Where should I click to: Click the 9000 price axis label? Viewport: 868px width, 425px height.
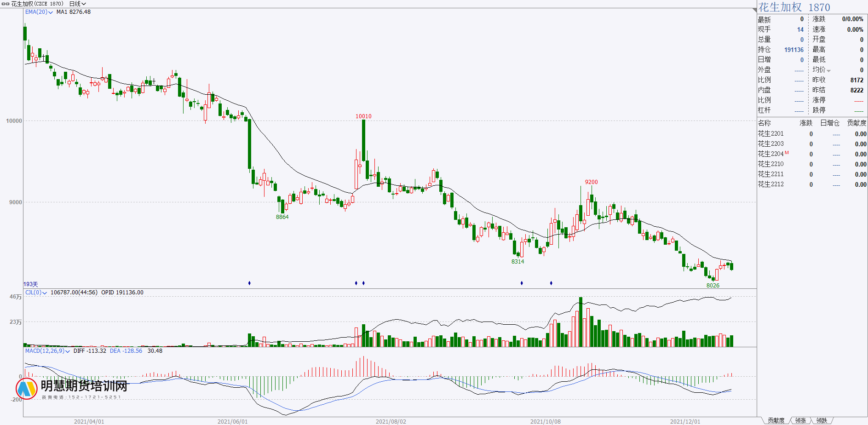16,202
